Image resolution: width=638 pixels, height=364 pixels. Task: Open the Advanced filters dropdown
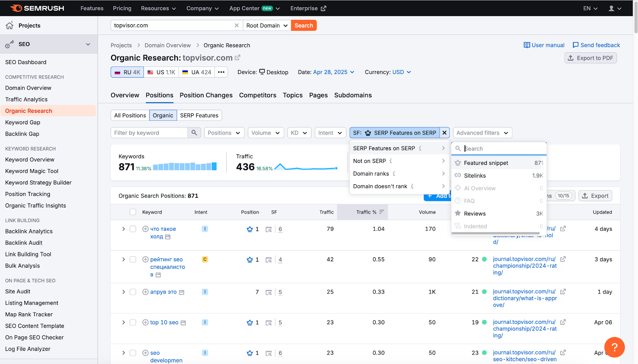(482, 133)
